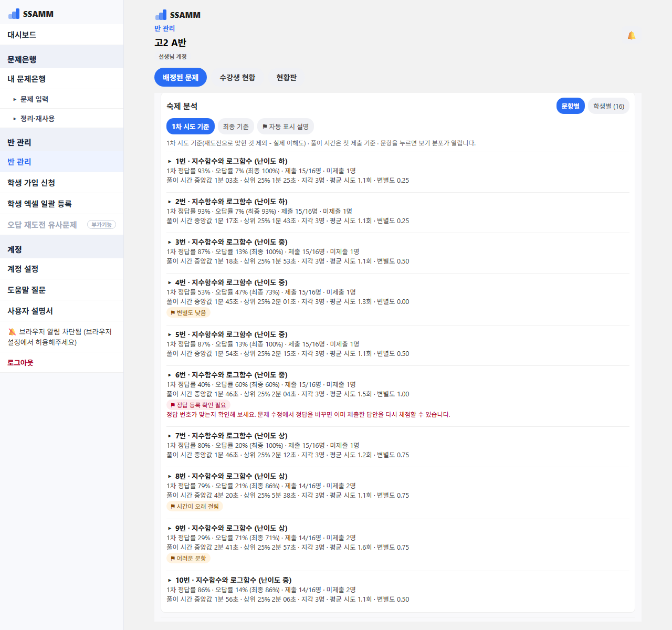Click the blocked browser notification icon
The width and height of the screenshot is (672, 630).
[x=12, y=332]
